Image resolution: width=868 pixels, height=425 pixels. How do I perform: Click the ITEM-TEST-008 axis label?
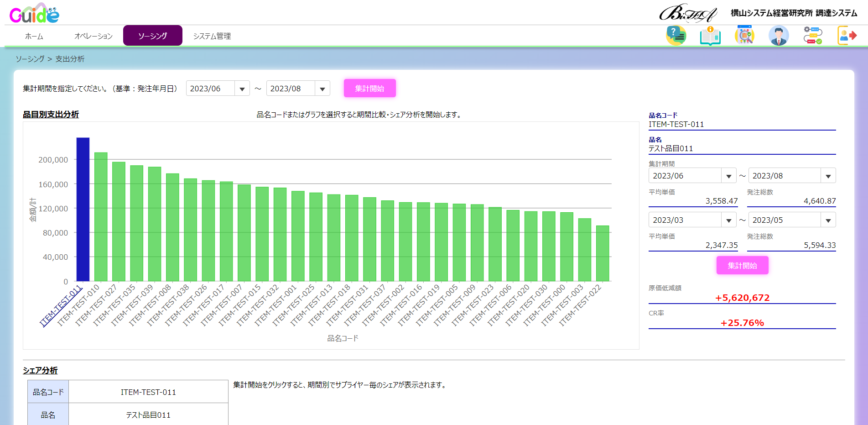[x=150, y=305]
